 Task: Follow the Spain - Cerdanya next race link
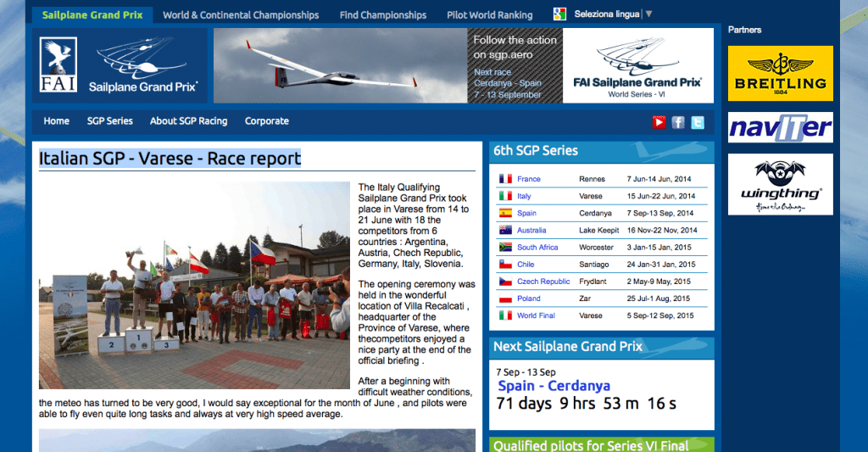point(554,386)
